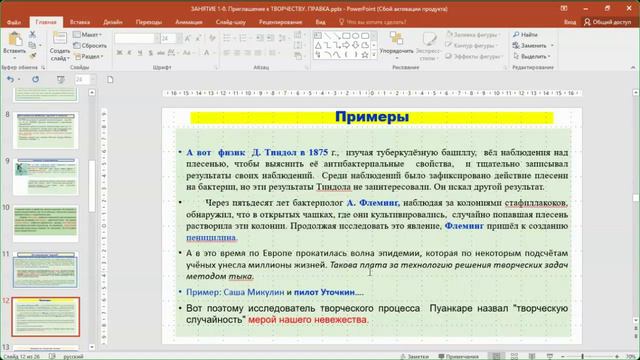Click the Примечания comments status bar button
The width and height of the screenshot is (640, 360).
pyautogui.click(x=458, y=356)
